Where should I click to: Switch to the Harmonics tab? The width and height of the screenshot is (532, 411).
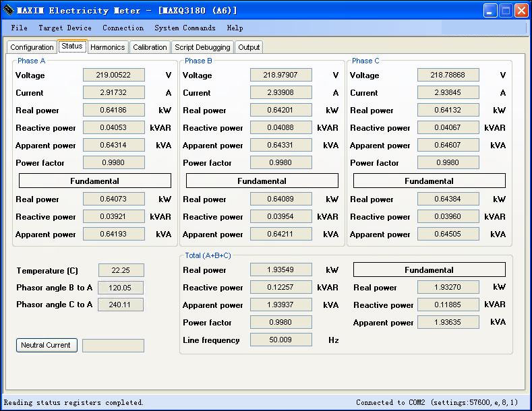click(x=107, y=47)
